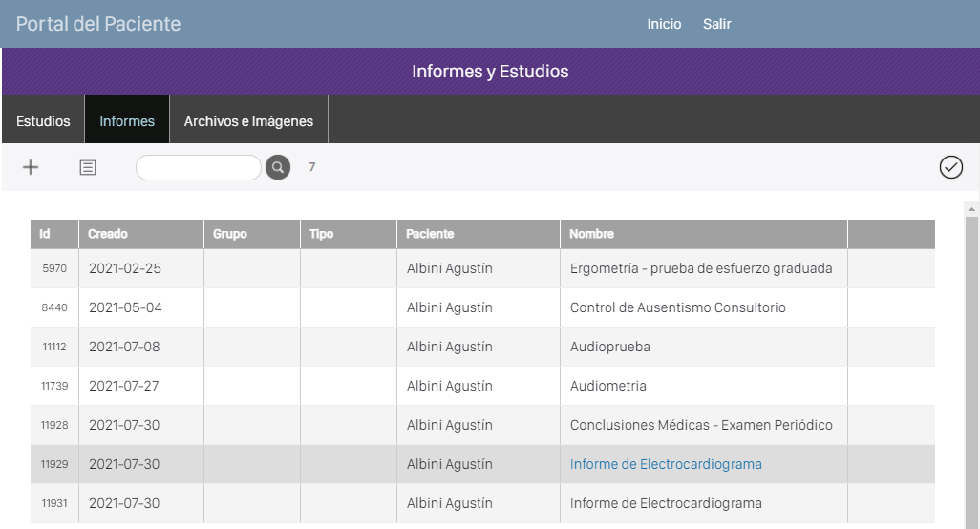
Task: Open the Archivos e Imágenes tab
Action: pos(248,121)
